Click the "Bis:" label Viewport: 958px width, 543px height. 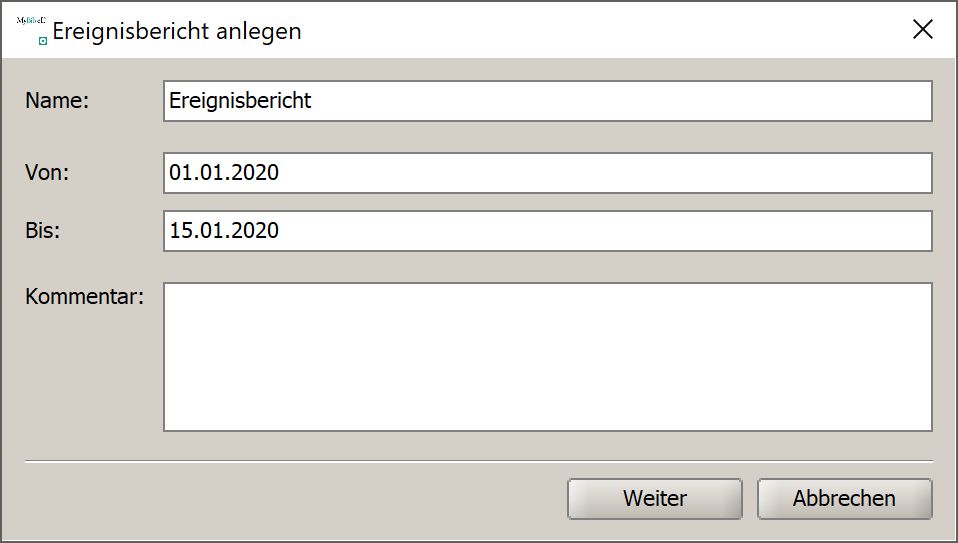coord(43,231)
